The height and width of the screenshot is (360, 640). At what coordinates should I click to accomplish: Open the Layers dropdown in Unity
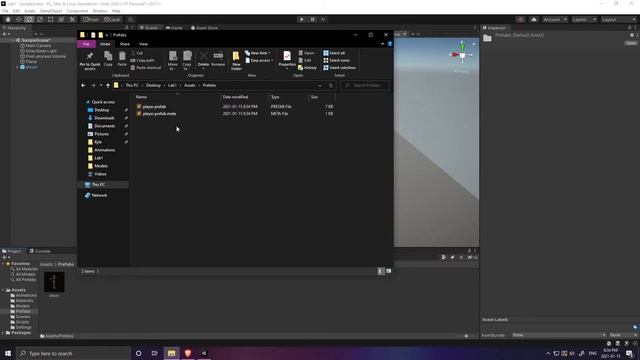[x=584, y=20]
